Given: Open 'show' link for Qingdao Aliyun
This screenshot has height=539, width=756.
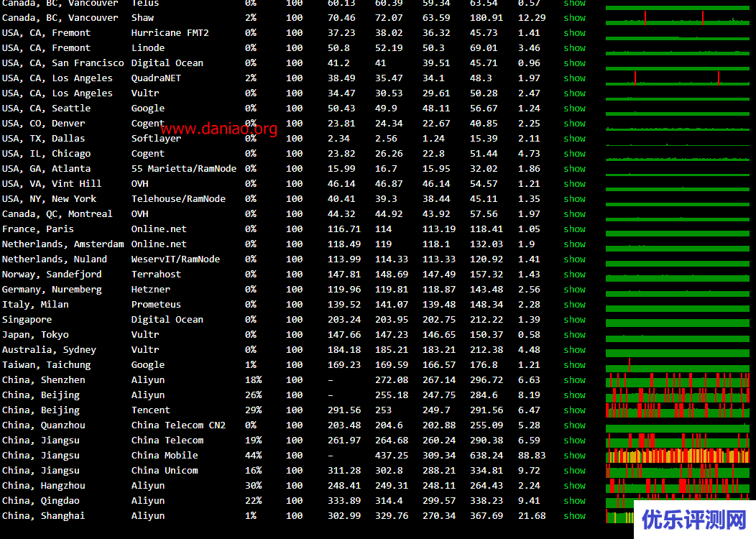Looking at the screenshot, I should pos(575,501).
